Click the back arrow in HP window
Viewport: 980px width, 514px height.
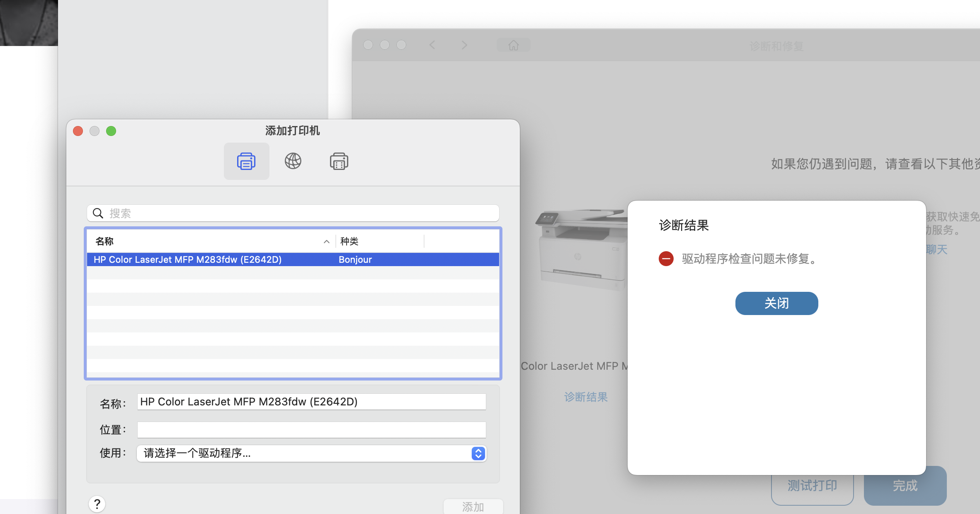[x=432, y=45]
